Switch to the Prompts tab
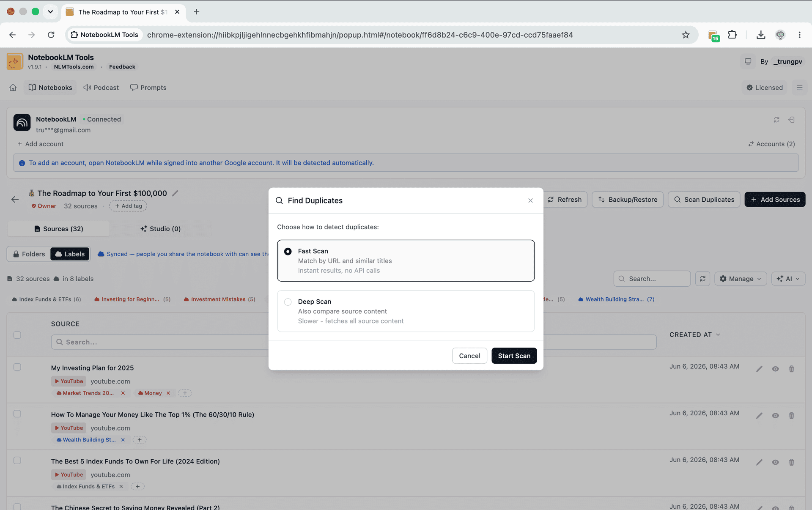This screenshot has height=510, width=812. coord(148,88)
